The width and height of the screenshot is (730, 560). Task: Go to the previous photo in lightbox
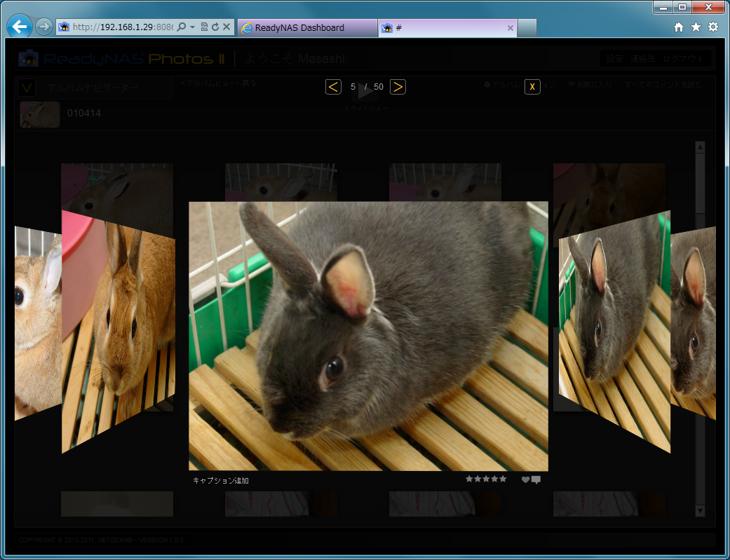[x=334, y=87]
